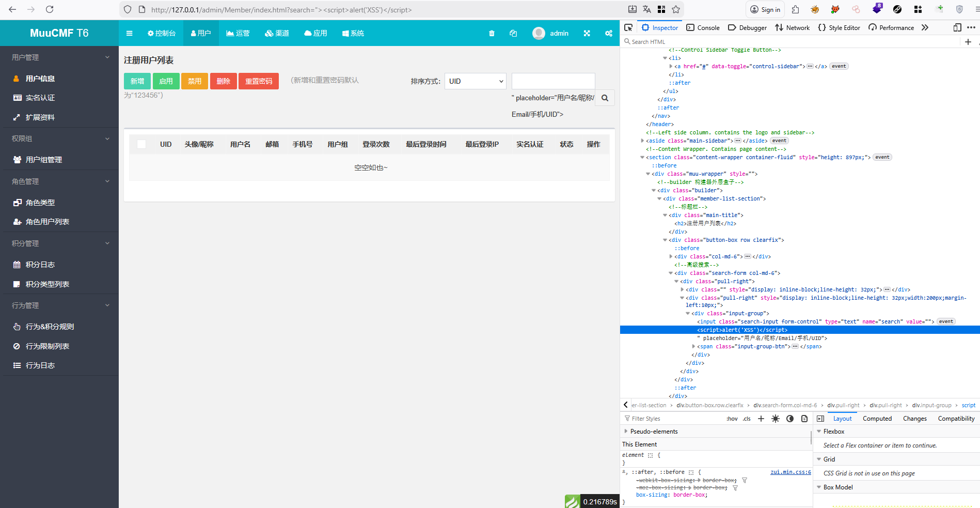Activate the DevTools element picker icon
This screenshot has height=508, width=980.
click(628, 27)
